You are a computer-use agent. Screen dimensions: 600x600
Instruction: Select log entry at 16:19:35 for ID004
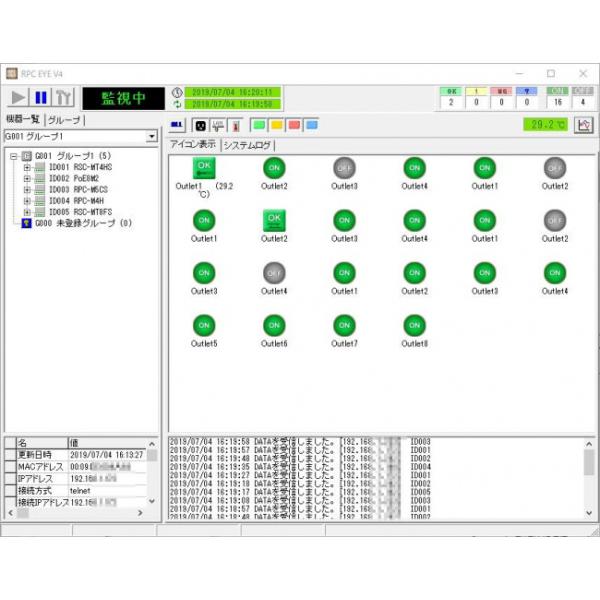tap(300, 467)
